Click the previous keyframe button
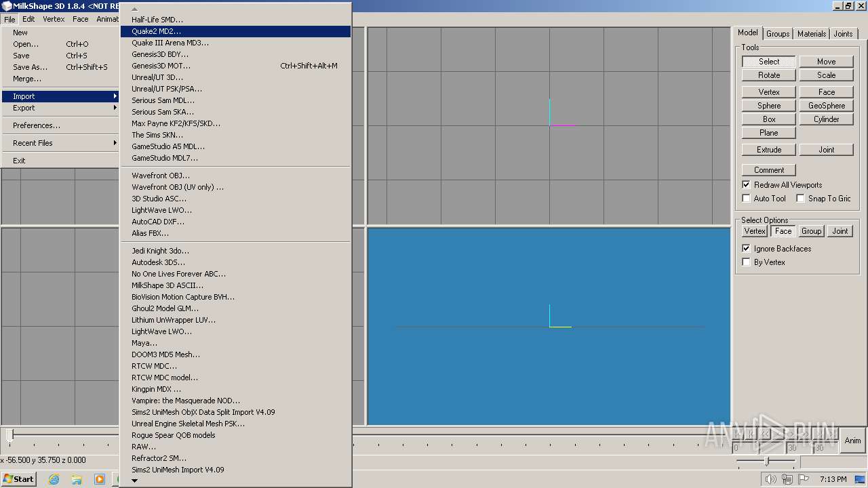This screenshot has height=488, width=868. click(x=753, y=434)
